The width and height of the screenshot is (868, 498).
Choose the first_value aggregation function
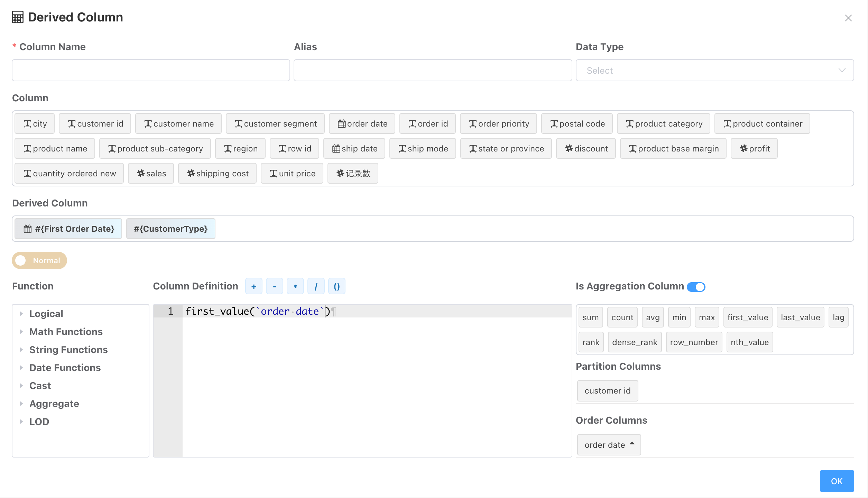(748, 317)
